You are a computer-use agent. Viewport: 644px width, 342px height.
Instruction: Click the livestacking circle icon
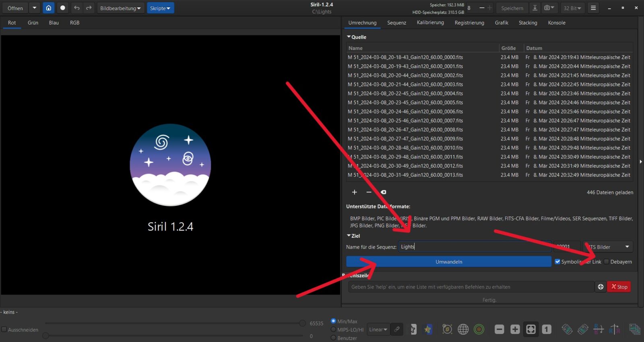[x=62, y=8]
